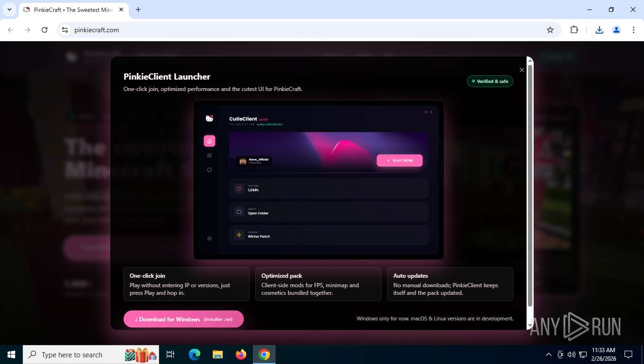Click the settings gear in preview sidebar
Image resolution: width=644 pixels, height=364 pixels.
point(209,238)
